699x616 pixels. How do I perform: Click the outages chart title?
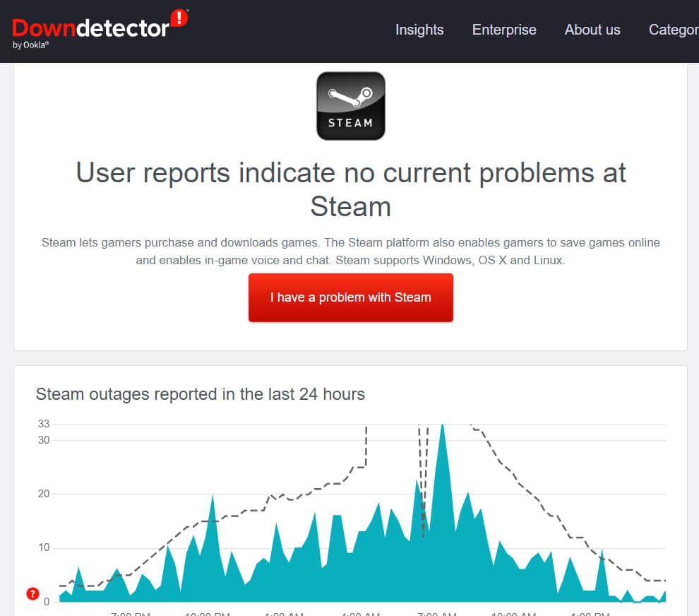200,394
